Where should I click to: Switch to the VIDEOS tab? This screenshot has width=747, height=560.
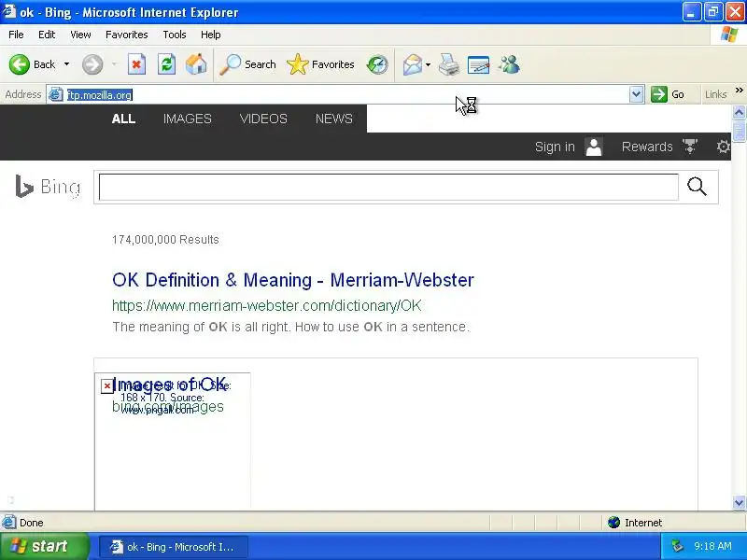[263, 119]
